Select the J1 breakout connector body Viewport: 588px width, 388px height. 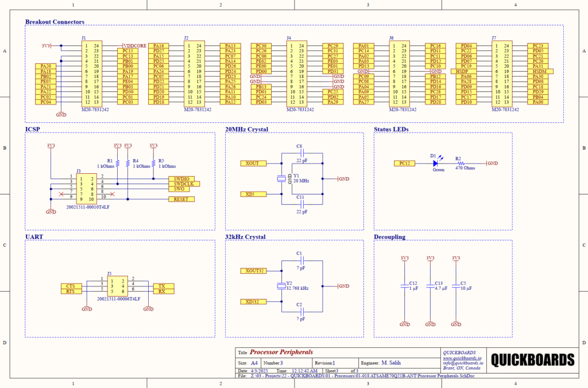tap(92, 74)
